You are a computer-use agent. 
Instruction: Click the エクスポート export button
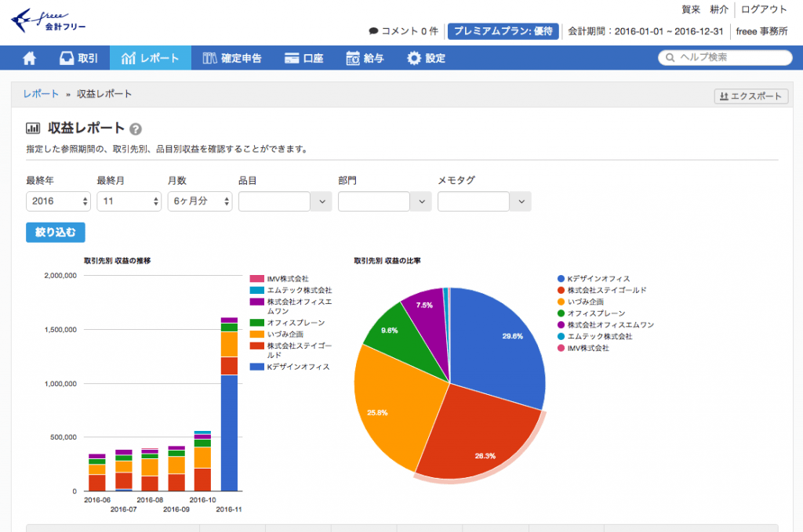[x=750, y=96]
